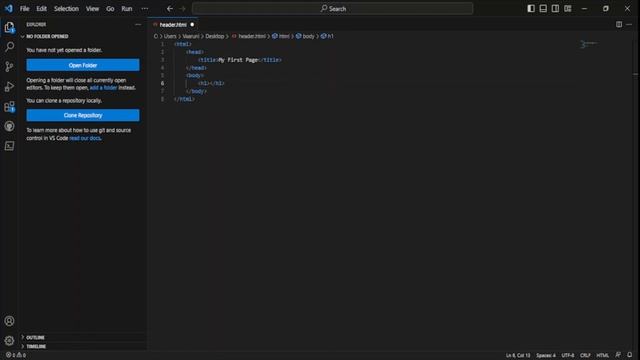Image resolution: width=640 pixels, height=360 pixels.
Task: Expand the Outline section
Action: 35,338
